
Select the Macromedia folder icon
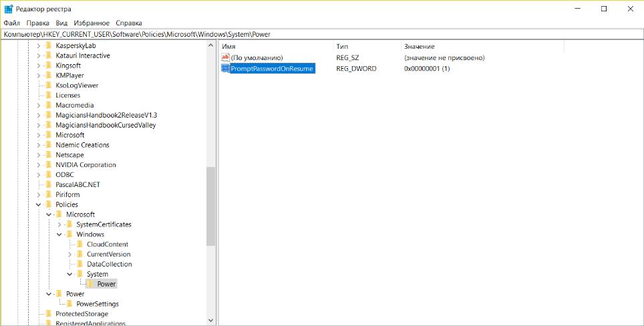[49, 105]
